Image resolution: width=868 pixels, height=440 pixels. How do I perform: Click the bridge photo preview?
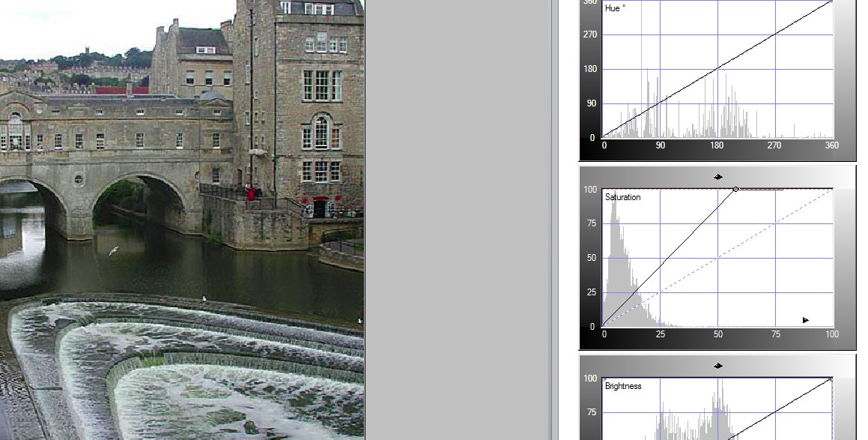click(182, 220)
